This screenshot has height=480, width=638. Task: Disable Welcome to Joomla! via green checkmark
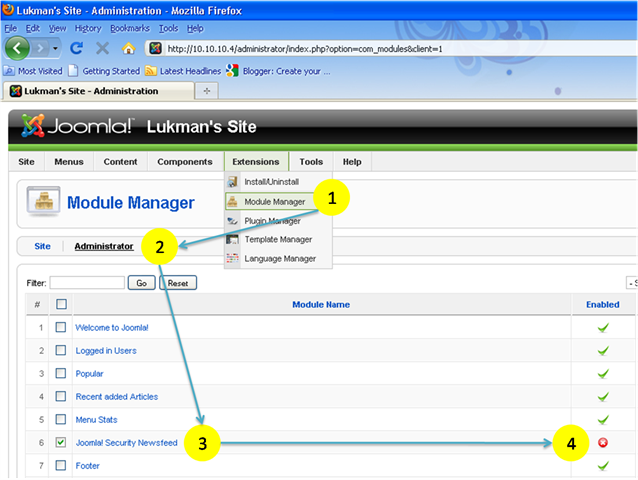603,327
